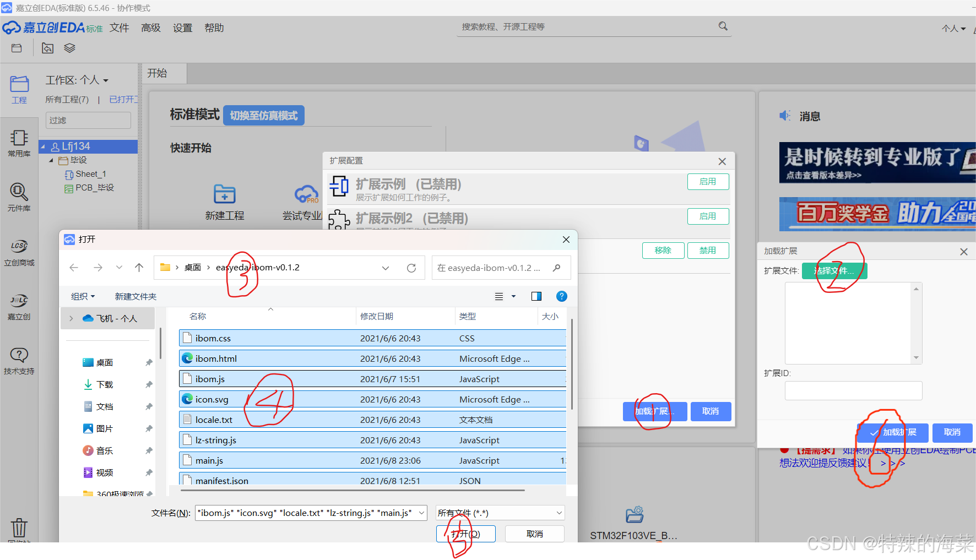Image resolution: width=976 pixels, height=560 pixels.
Task: Go forward in the Open dialog
Action: tap(98, 268)
